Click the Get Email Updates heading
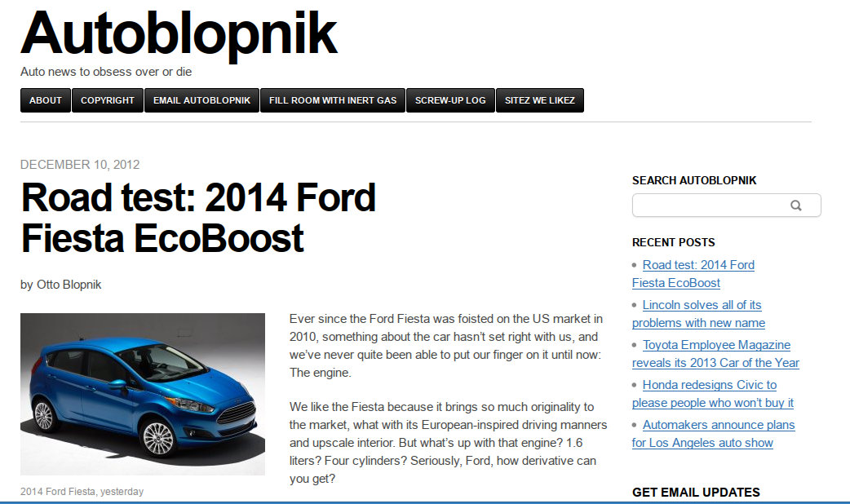 point(696,492)
